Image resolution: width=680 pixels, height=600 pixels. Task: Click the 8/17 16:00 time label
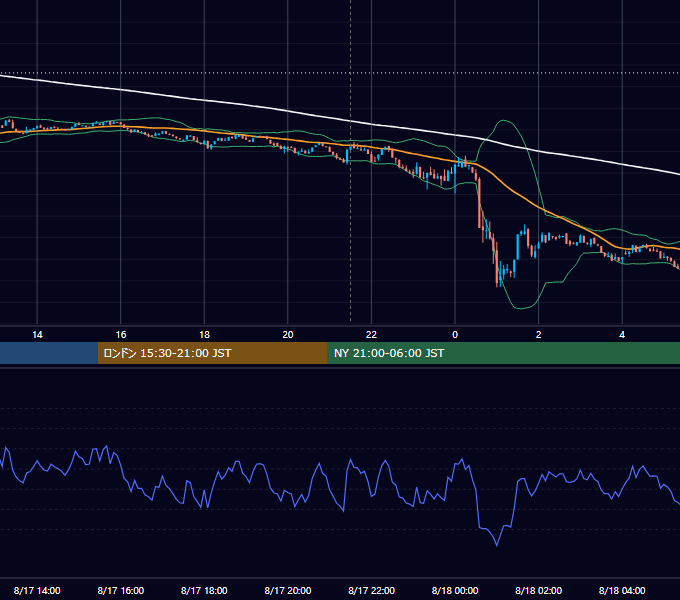tap(121, 590)
